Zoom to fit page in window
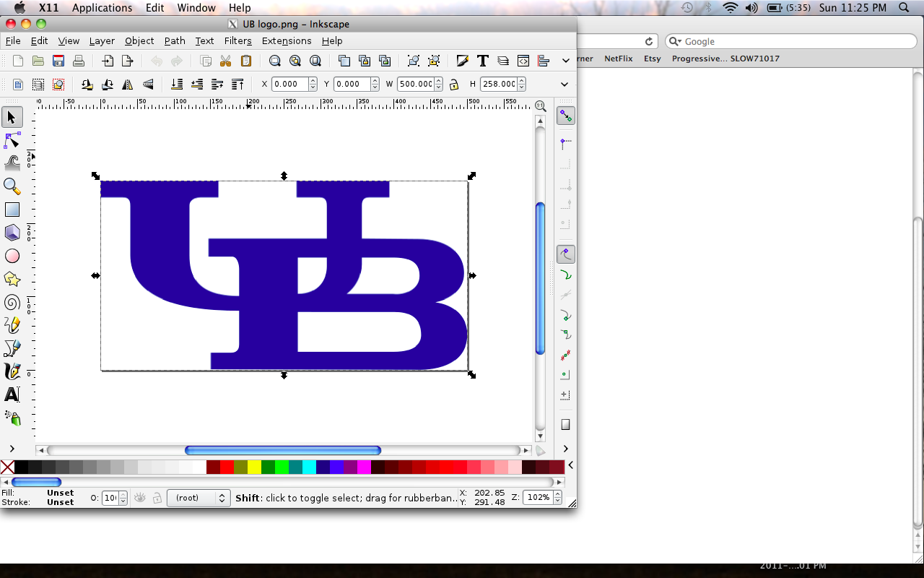Screen dimensions: 924x578 (315, 61)
